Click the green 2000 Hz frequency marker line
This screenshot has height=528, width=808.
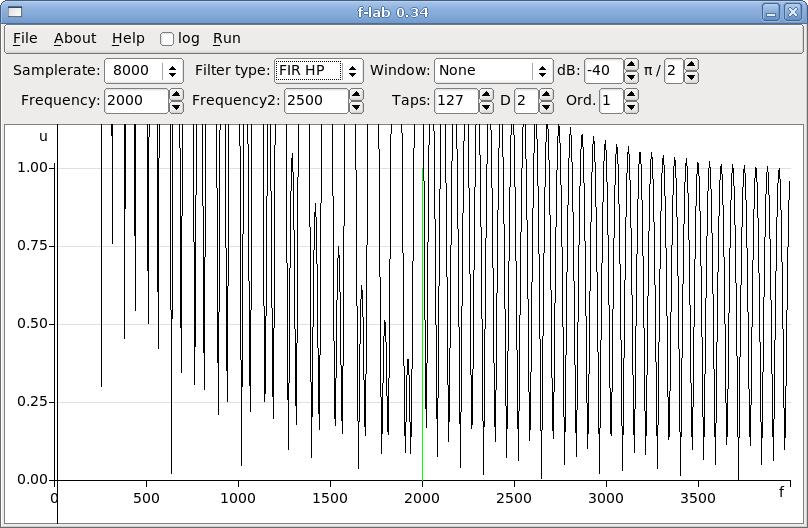[x=423, y=325]
